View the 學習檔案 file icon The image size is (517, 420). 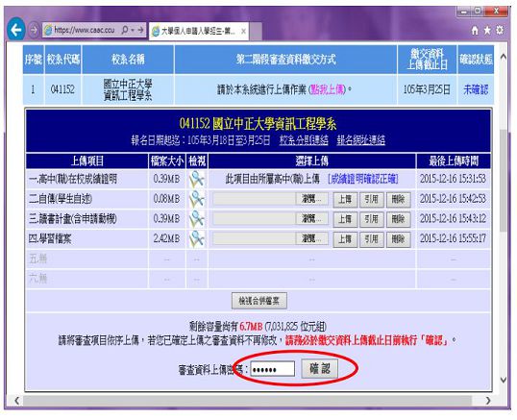point(197,238)
